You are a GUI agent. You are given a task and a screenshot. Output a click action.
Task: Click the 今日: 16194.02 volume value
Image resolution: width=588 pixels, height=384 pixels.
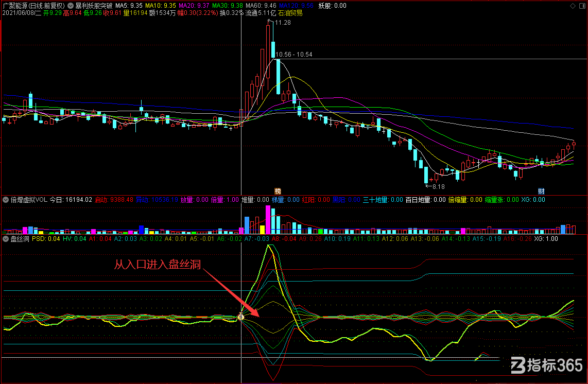(71, 200)
